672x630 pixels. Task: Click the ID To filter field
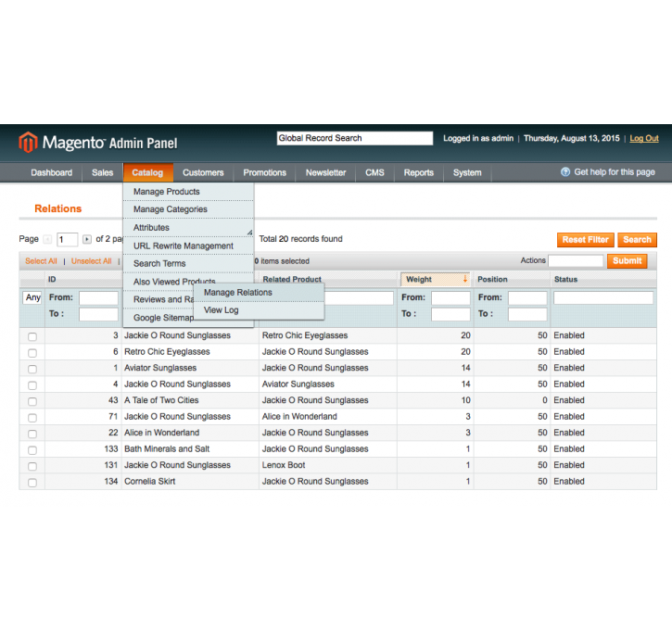(98, 314)
